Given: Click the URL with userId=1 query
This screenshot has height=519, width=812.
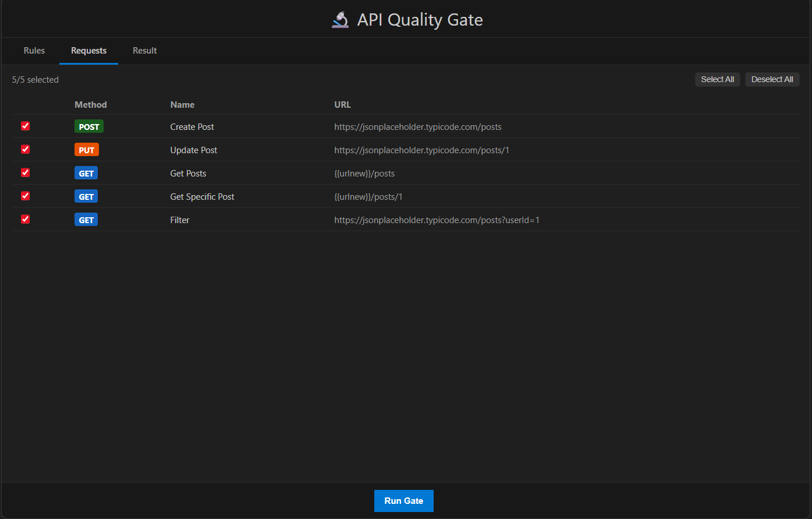Looking at the screenshot, I should 437,220.
